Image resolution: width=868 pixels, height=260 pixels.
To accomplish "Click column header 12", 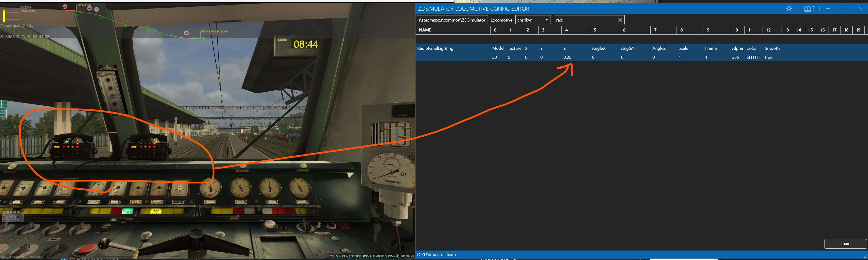I will tap(769, 30).
